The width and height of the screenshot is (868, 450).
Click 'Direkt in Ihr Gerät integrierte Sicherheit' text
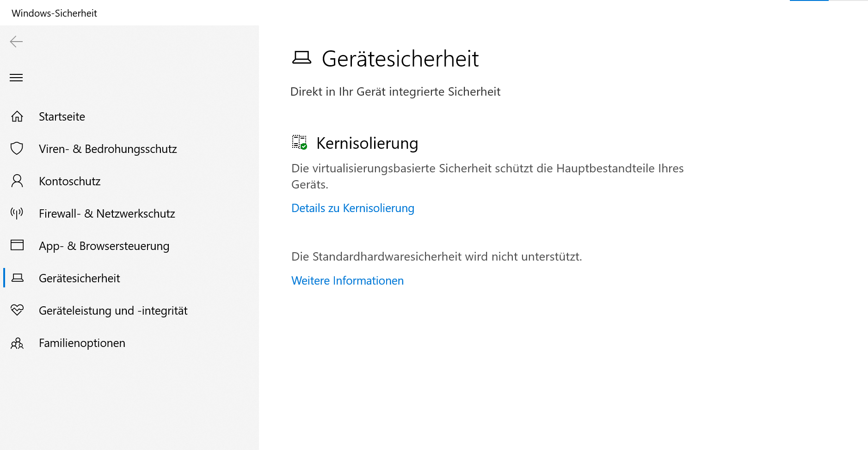(x=395, y=91)
